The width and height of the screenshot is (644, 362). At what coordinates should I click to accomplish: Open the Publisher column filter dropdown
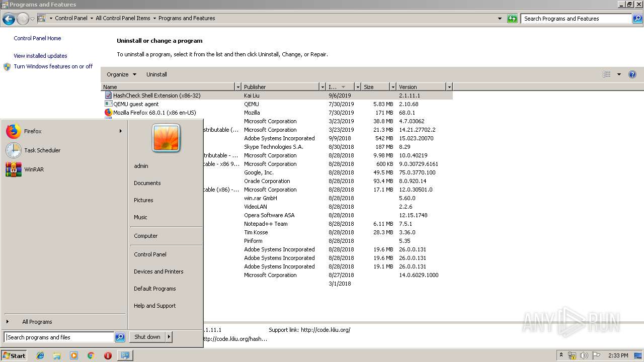323,87
